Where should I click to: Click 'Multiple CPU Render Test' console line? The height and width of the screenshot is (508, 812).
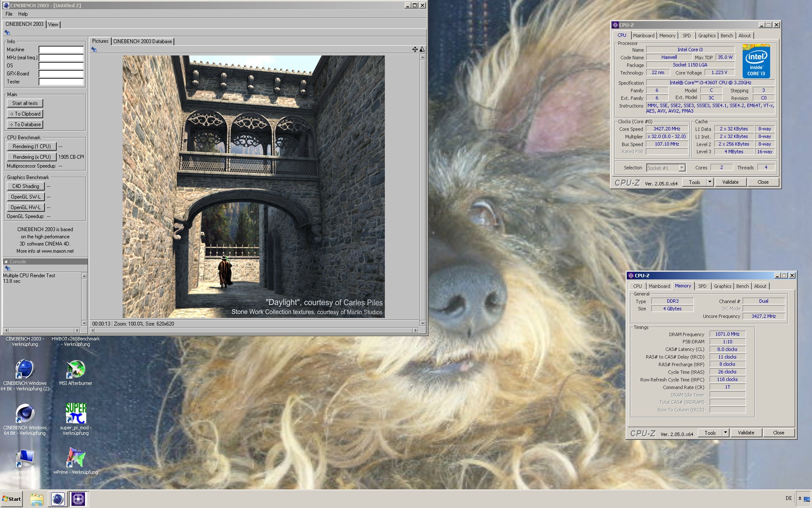[29, 276]
